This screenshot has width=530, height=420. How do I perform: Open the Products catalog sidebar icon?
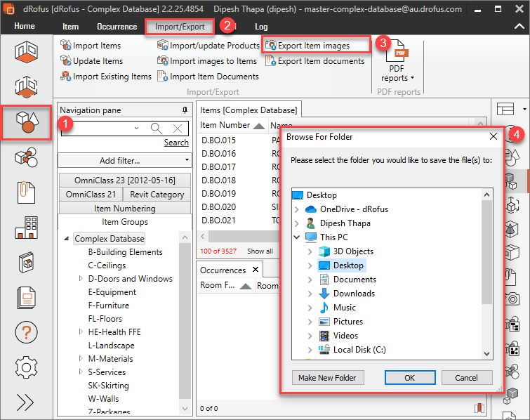click(x=26, y=263)
